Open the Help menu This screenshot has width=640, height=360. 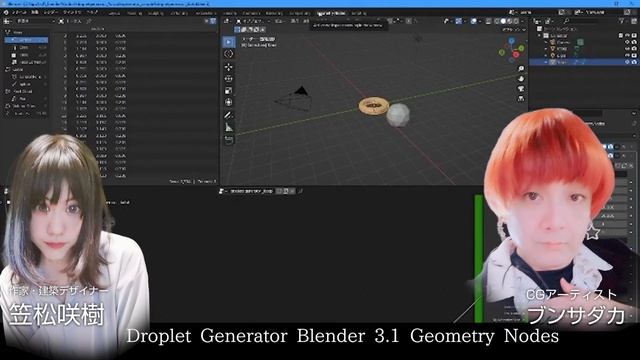tap(92, 13)
